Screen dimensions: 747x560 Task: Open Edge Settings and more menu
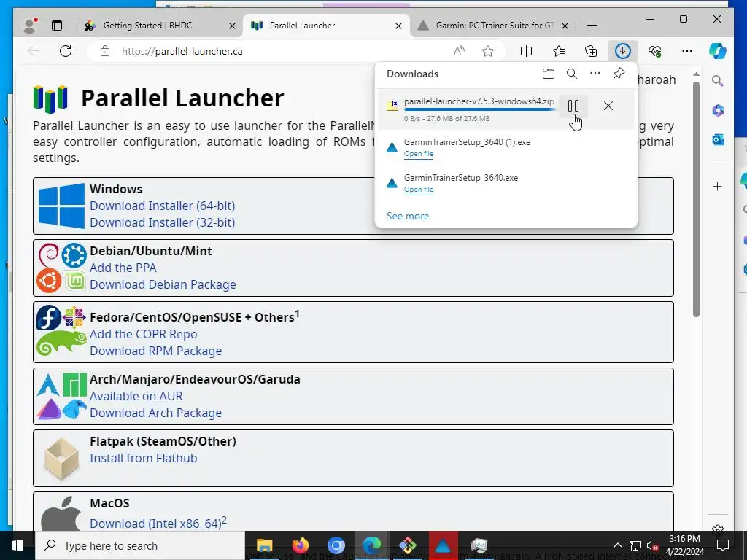click(x=686, y=51)
